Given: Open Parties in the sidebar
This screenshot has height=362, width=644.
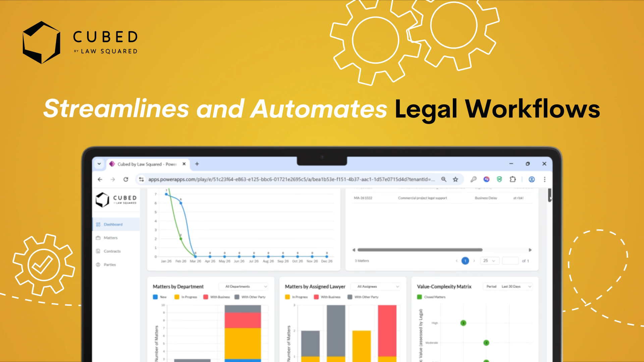Looking at the screenshot, I should pos(116,264).
